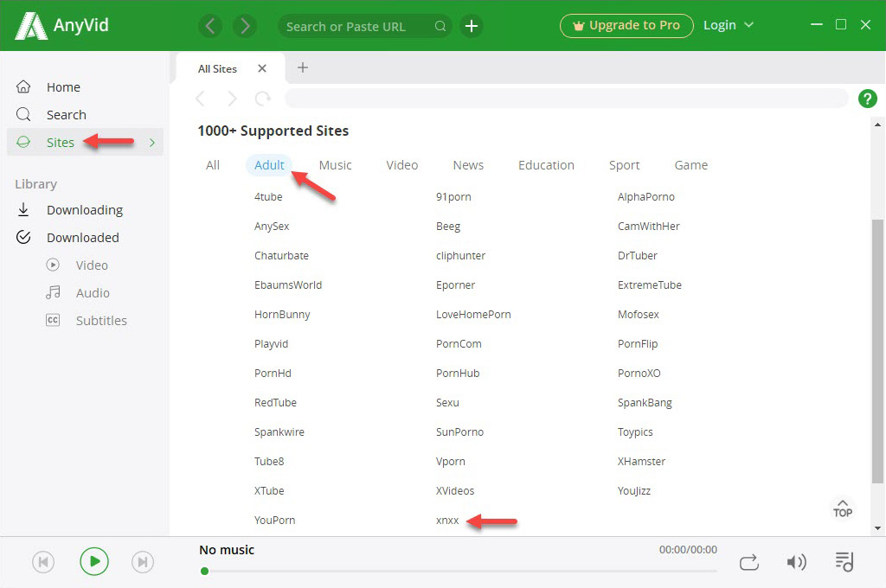Add a new browser tab
The height and width of the screenshot is (588, 886).
click(303, 67)
